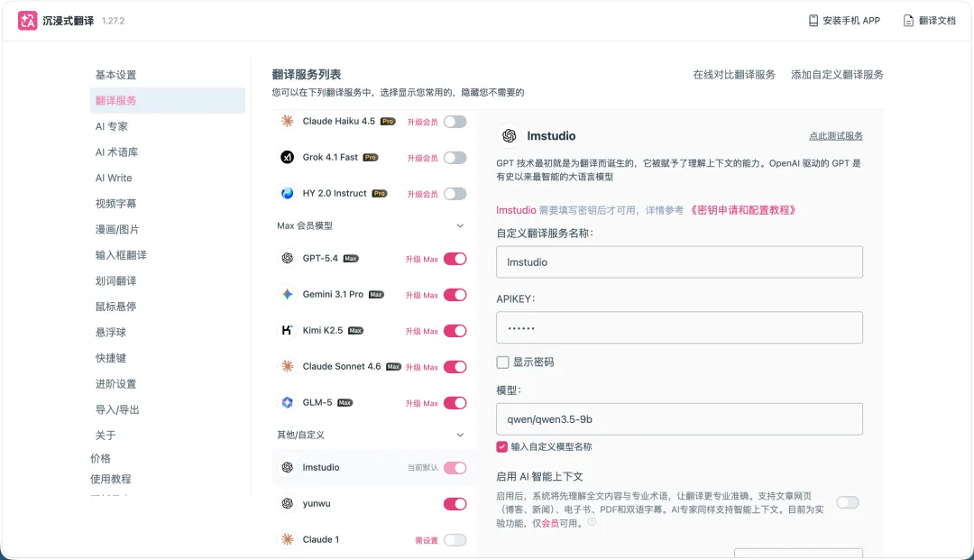Uncheck 输入自定义模型名称 checkbox

point(502,446)
